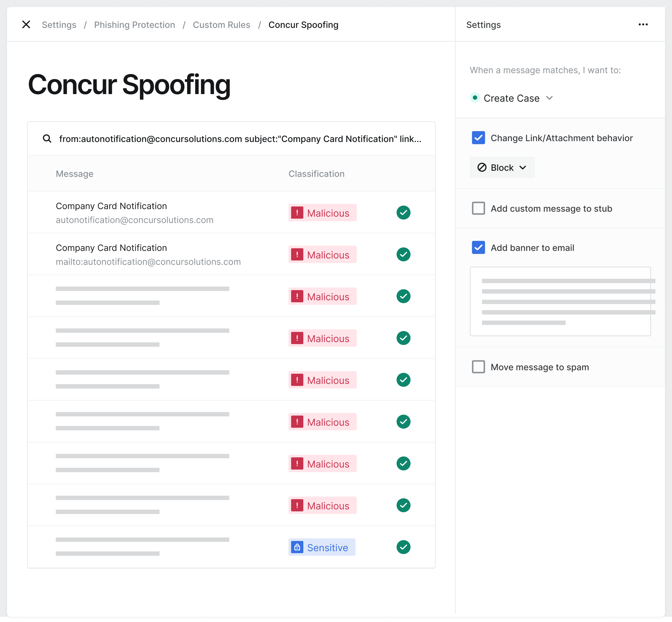This screenshot has height=622, width=672.
Task: Click the Block prohibition icon
Action: (x=482, y=168)
